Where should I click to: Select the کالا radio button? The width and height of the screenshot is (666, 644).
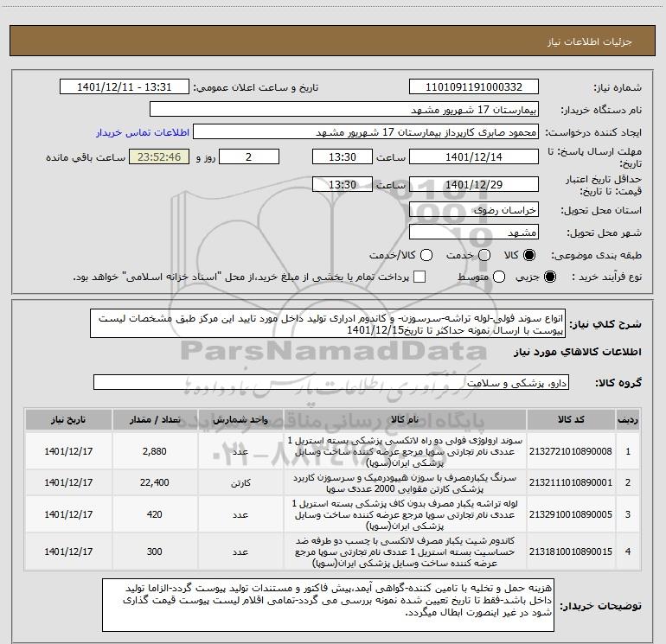point(529,255)
